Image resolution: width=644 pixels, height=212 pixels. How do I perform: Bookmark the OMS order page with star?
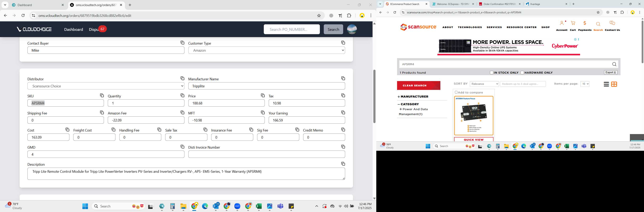[319, 16]
